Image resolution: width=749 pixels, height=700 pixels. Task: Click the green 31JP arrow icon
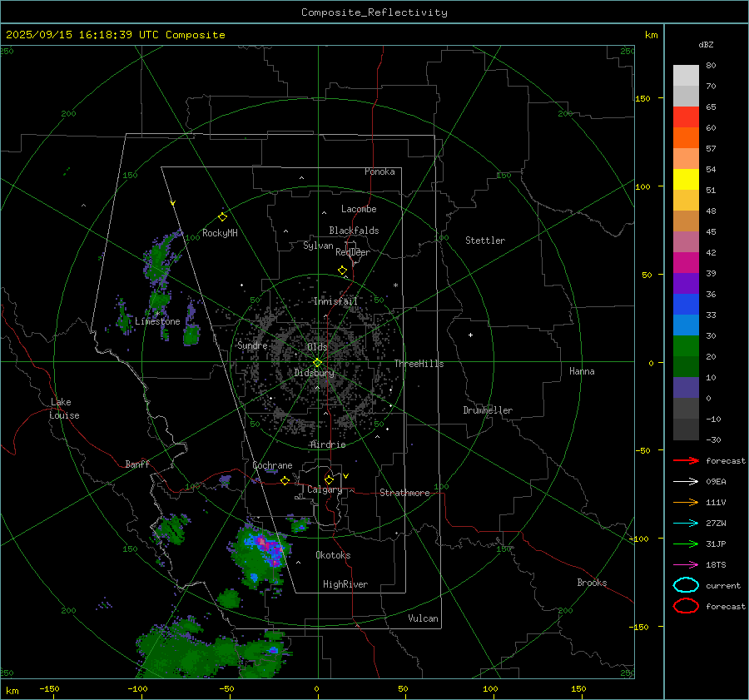[686, 544]
